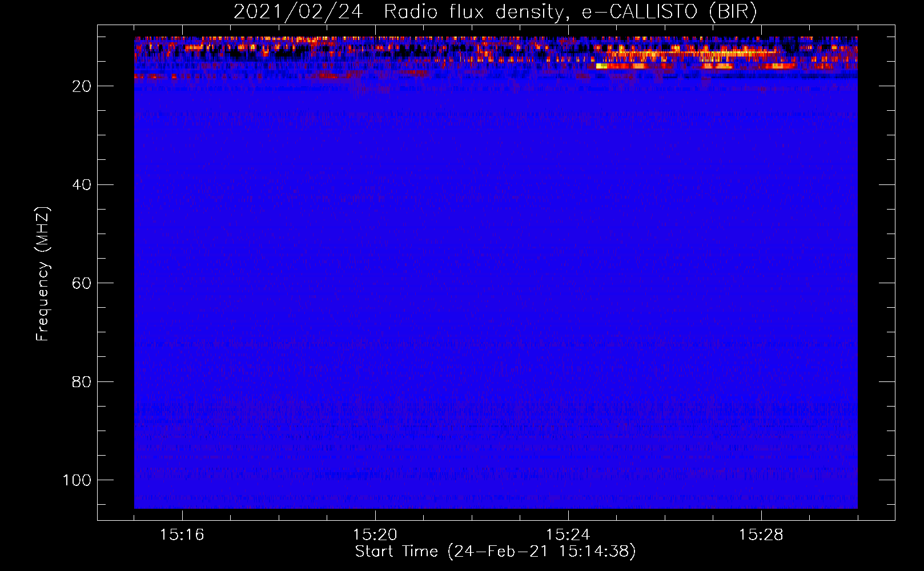Image resolution: width=924 pixels, height=571 pixels.
Task: Click the 100 MHz frequency tick label
Action: point(77,480)
